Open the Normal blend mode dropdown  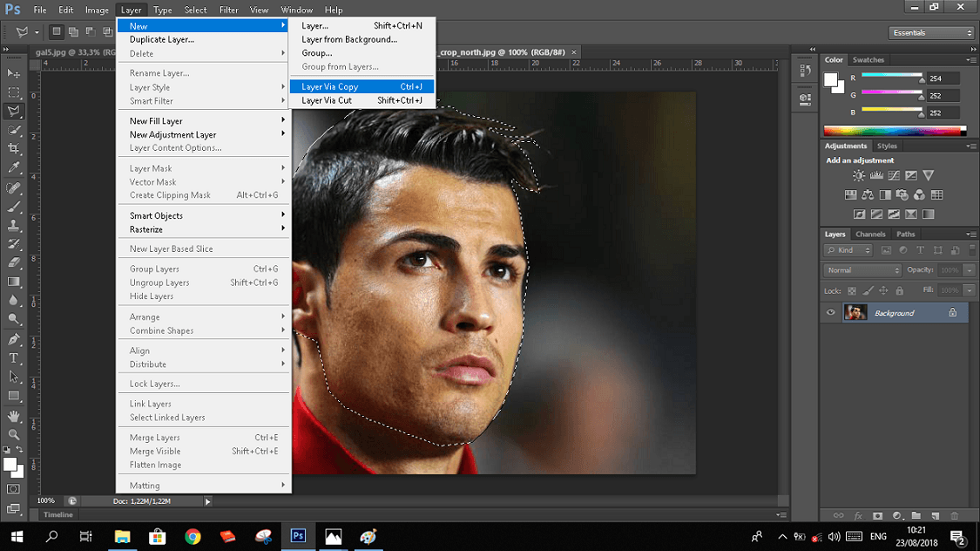coord(862,270)
